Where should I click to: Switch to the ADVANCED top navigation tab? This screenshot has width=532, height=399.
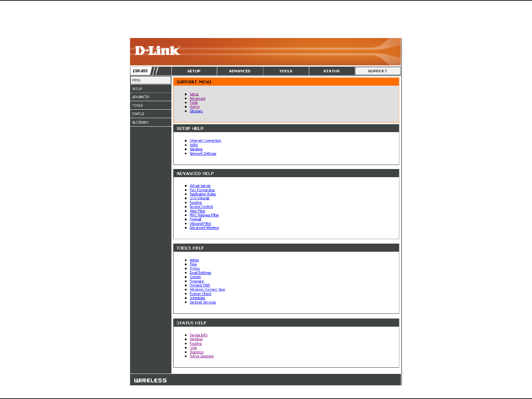(x=240, y=71)
